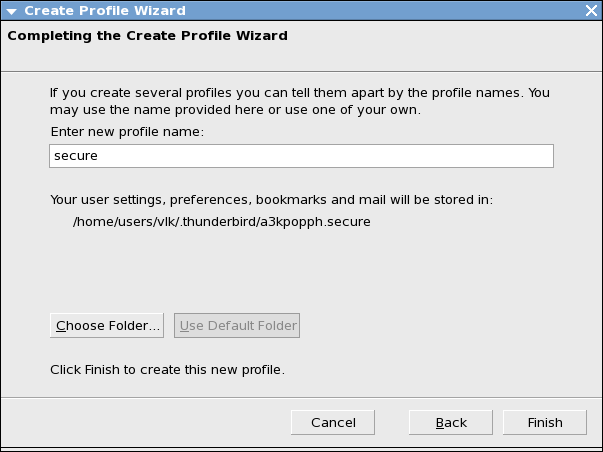Click the Click Finish to create instruction text
Viewport: 603px width, 452px height.
167,370
